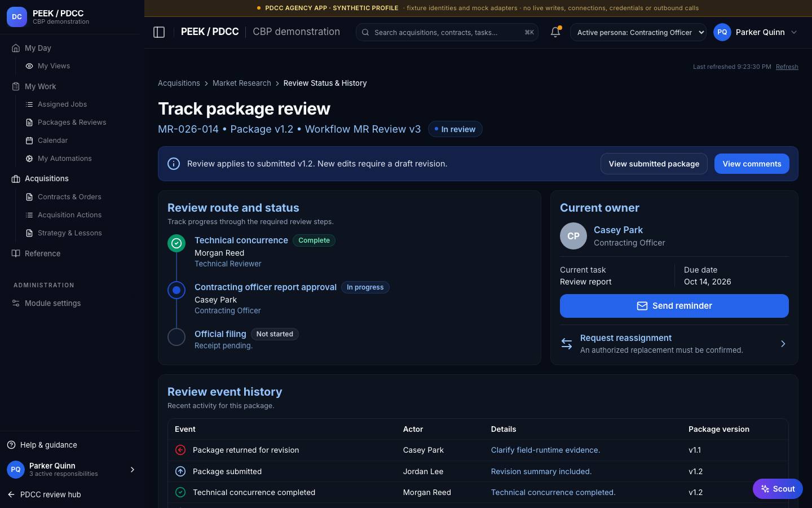The image size is (812, 508).
Task: Click the check icon in the Technical concurrence completed row
Action: (x=180, y=492)
